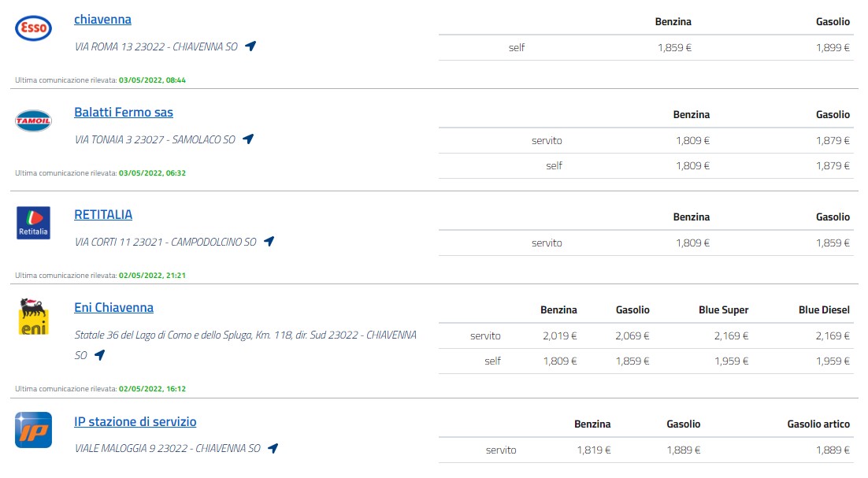The height and width of the screenshot is (478, 868).
Task: Open the IP stazione di servizio link
Action: pyautogui.click(x=135, y=421)
